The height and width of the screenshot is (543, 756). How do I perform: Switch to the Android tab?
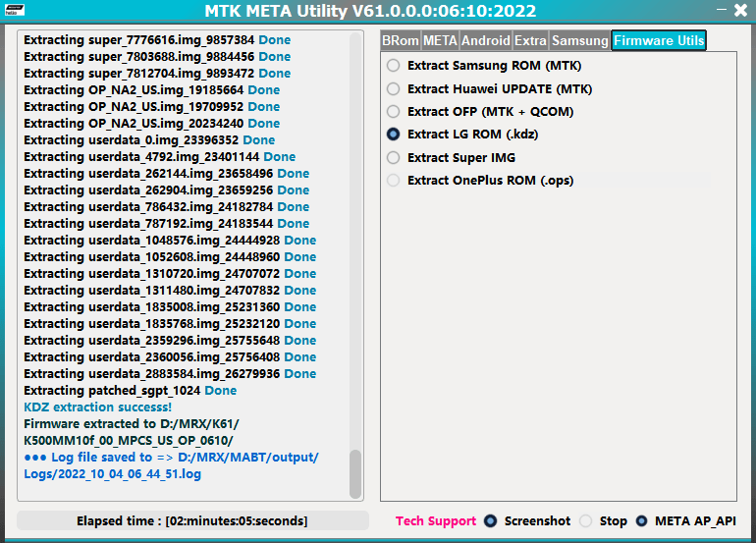click(x=486, y=40)
